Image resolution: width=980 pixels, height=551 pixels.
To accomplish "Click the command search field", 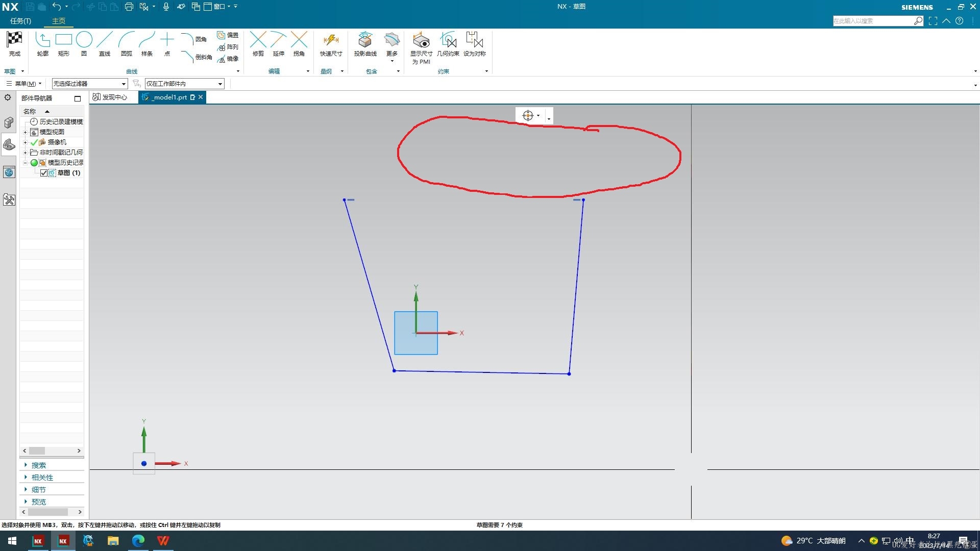I will (873, 21).
